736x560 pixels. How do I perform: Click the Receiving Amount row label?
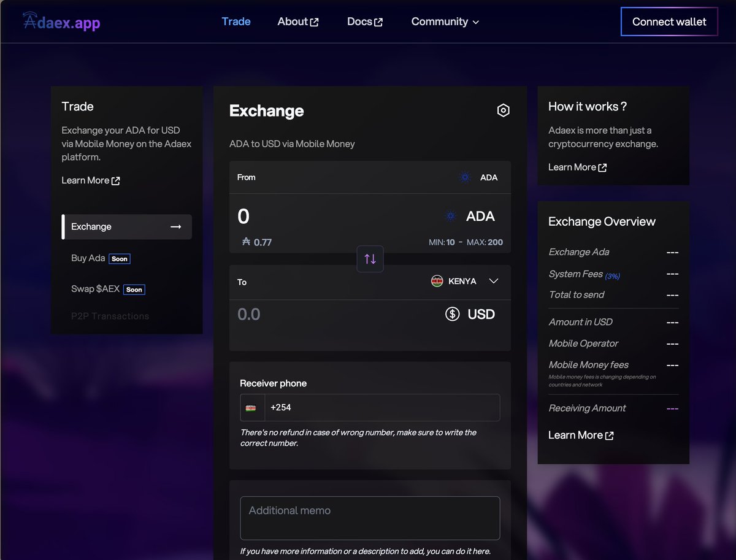pos(587,408)
